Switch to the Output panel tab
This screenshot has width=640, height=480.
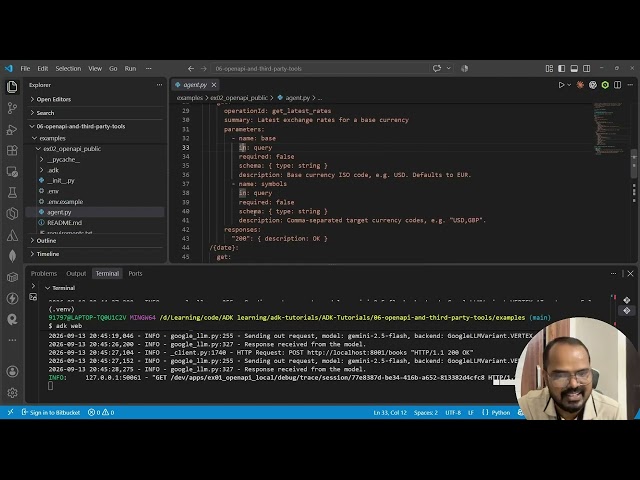[76, 273]
